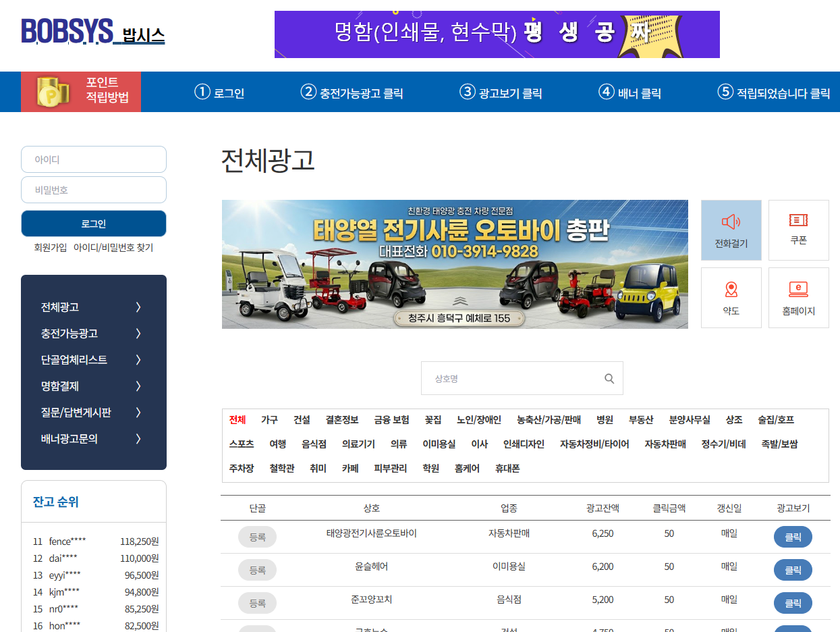840x632 pixels.
Task: Filter by 의료기기 category
Action: click(359, 444)
